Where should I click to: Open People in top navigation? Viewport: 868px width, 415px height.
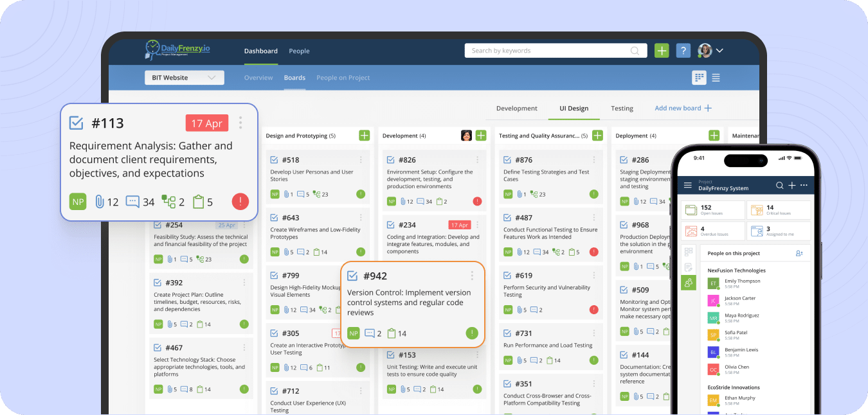click(x=299, y=51)
